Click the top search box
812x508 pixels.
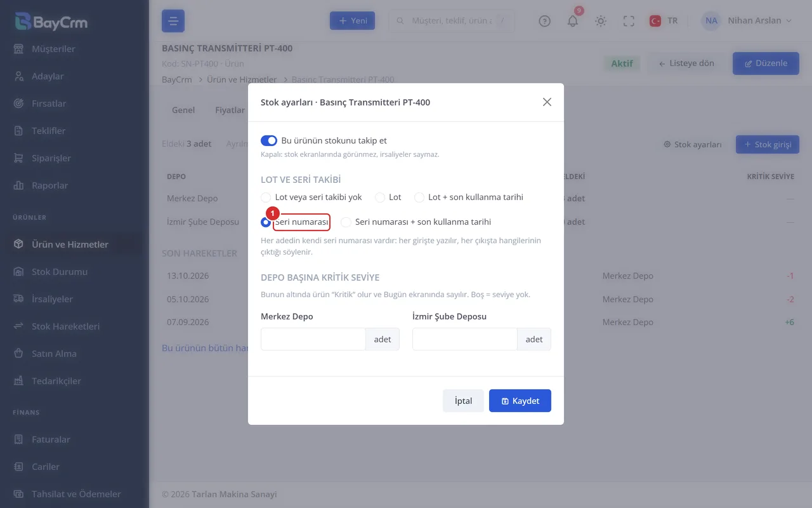451,21
